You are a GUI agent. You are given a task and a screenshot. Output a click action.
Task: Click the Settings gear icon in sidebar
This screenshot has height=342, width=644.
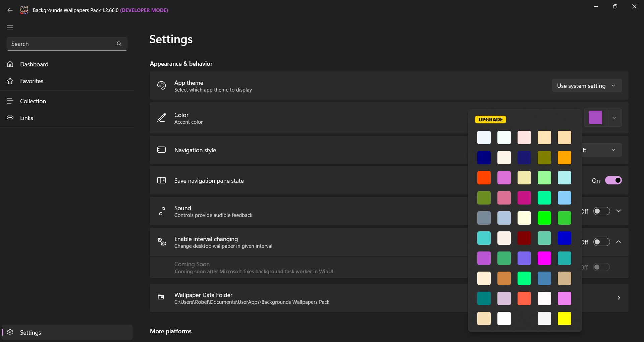click(x=10, y=332)
